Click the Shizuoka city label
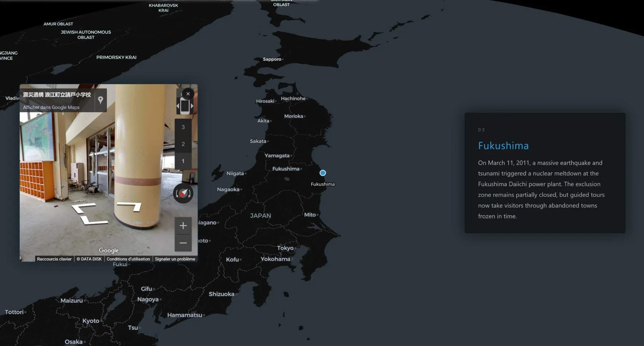This screenshot has width=644, height=346. click(x=221, y=294)
